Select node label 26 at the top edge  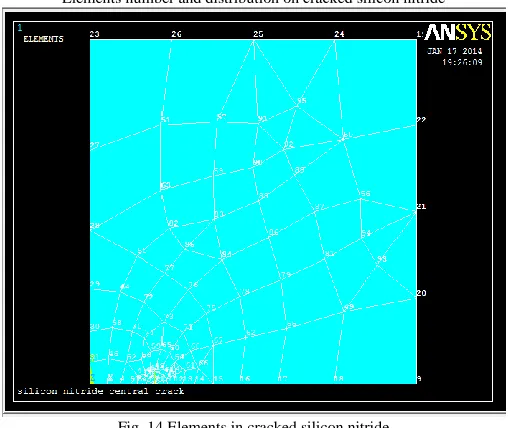[176, 34]
